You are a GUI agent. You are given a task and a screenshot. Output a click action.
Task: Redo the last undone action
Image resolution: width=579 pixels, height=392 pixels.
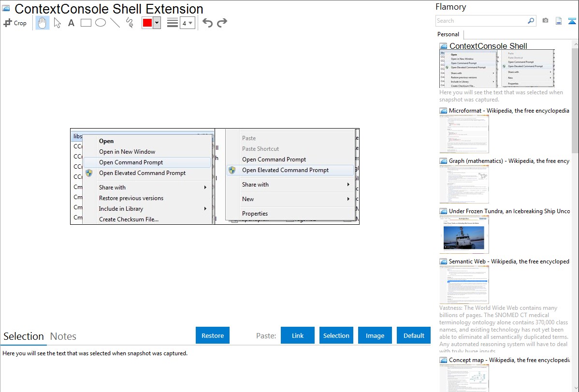pyautogui.click(x=222, y=23)
